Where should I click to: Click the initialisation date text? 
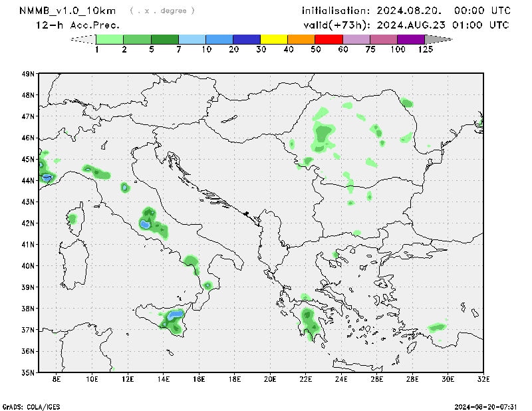(x=406, y=11)
